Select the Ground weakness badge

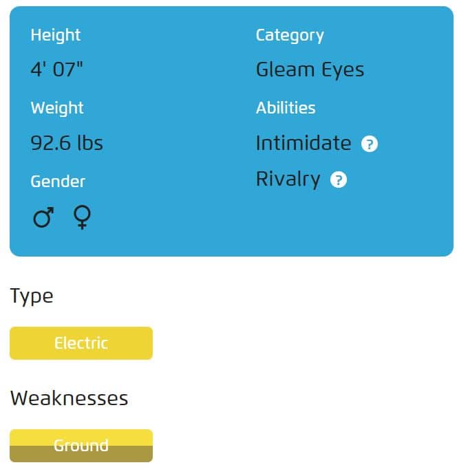(x=81, y=445)
